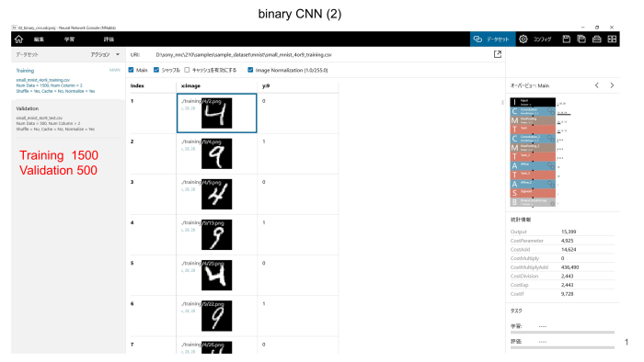Screen dimensions: 644x362
Task: Click the y:9 value in row 2
Action: pyautogui.click(x=264, y=141)
